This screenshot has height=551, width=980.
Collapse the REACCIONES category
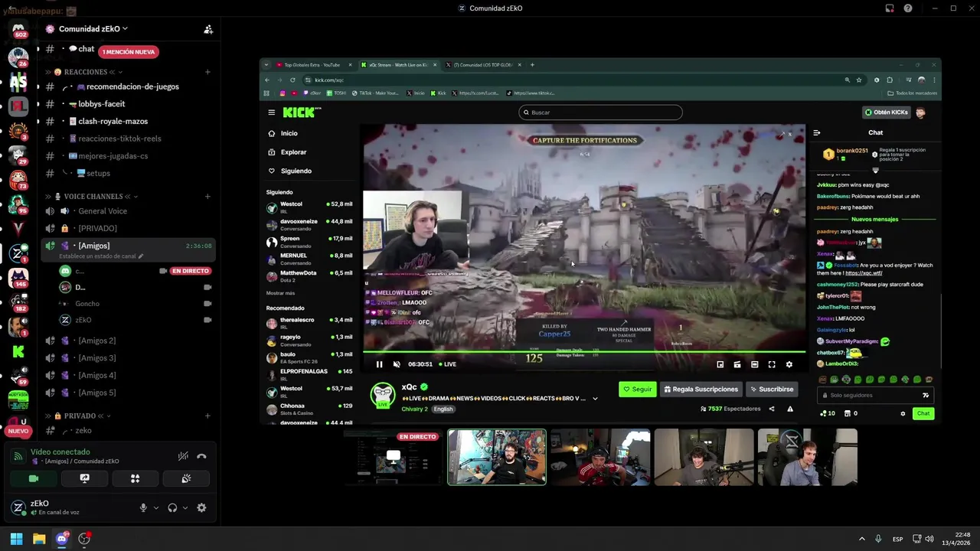pyautogui.click(x=87, y=72)
